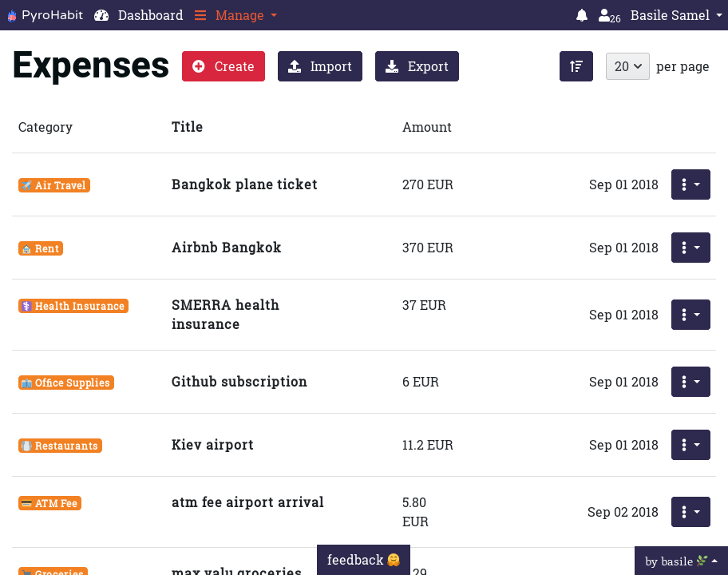Click the Health Insurance category badge
This screenshot has width=728, height=575.
click(x=73, y=306)
